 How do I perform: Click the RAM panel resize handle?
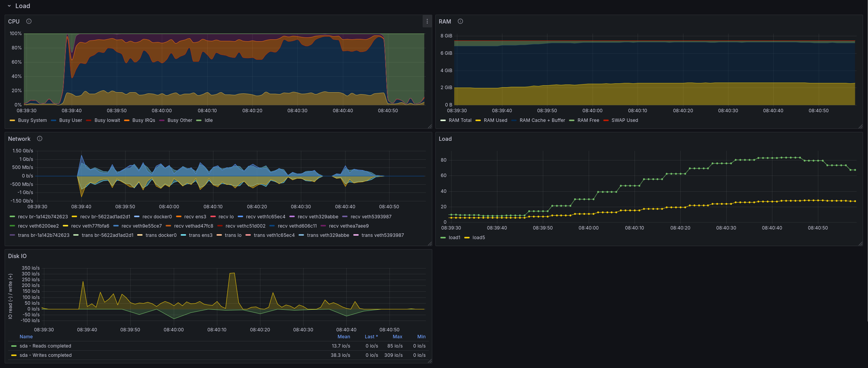861,127
